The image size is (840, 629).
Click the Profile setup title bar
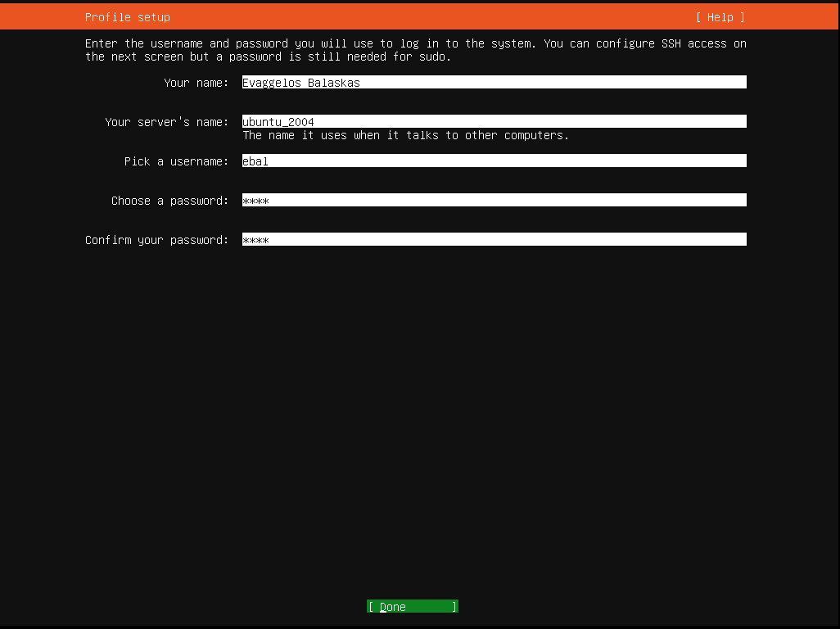[x=127, y=16]
